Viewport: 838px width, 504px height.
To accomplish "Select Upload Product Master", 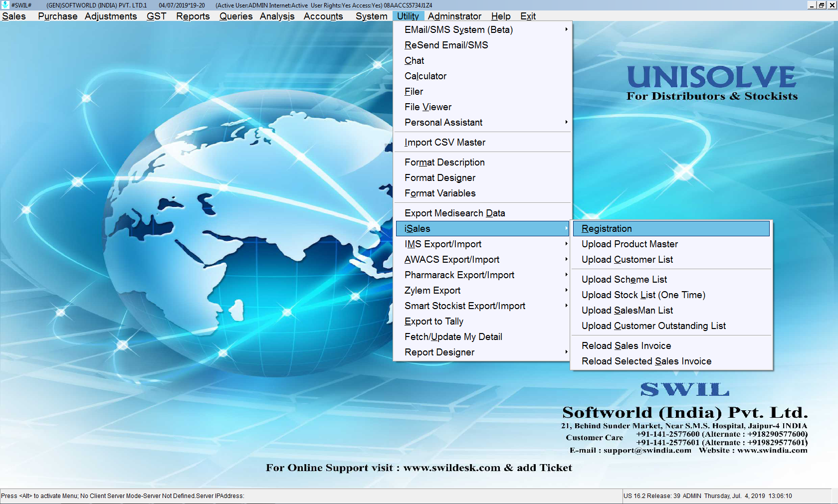I will click(671, 244).
